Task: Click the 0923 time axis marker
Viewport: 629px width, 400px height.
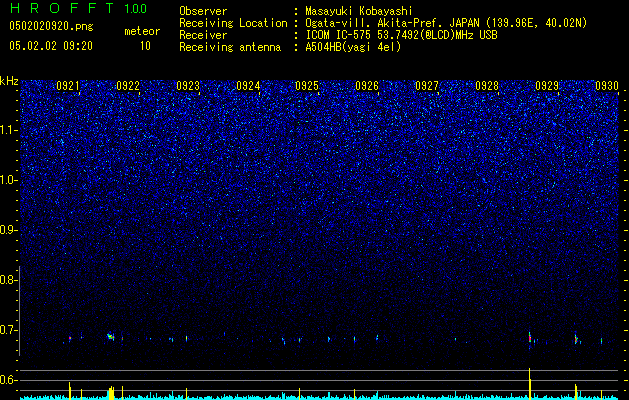Action: tap(188, 85)
